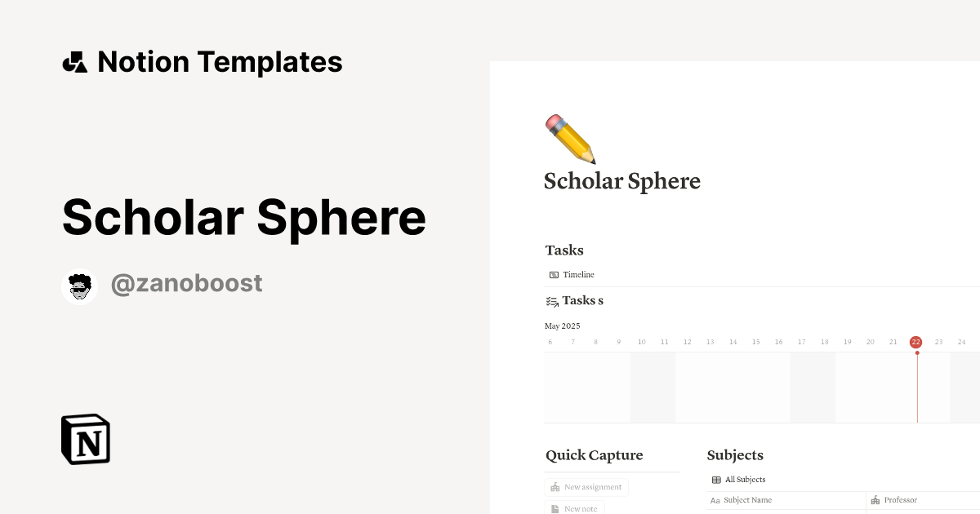Click the relation icon beside Professor

pos(876,499)
